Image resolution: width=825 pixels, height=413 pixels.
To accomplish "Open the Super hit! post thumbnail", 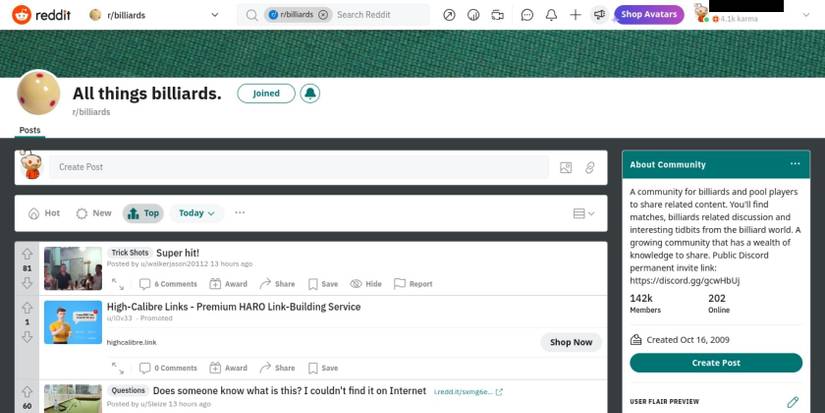I will 73,268.
